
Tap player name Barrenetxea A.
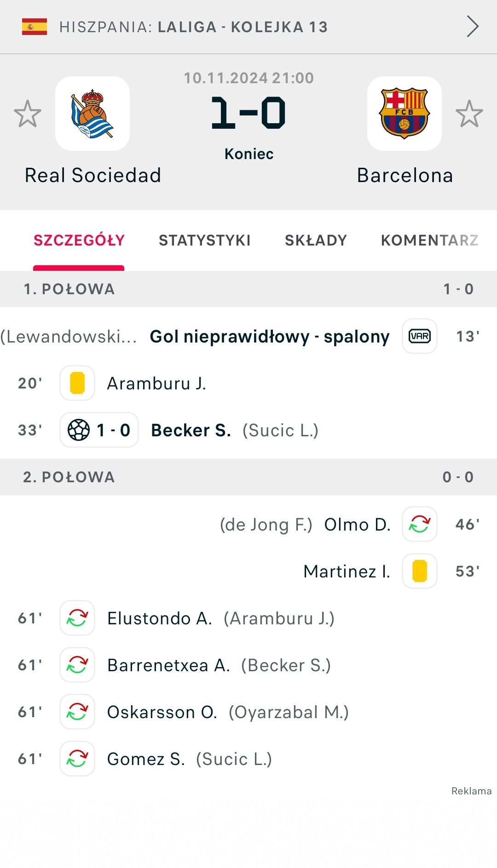(x=168, y=665)
